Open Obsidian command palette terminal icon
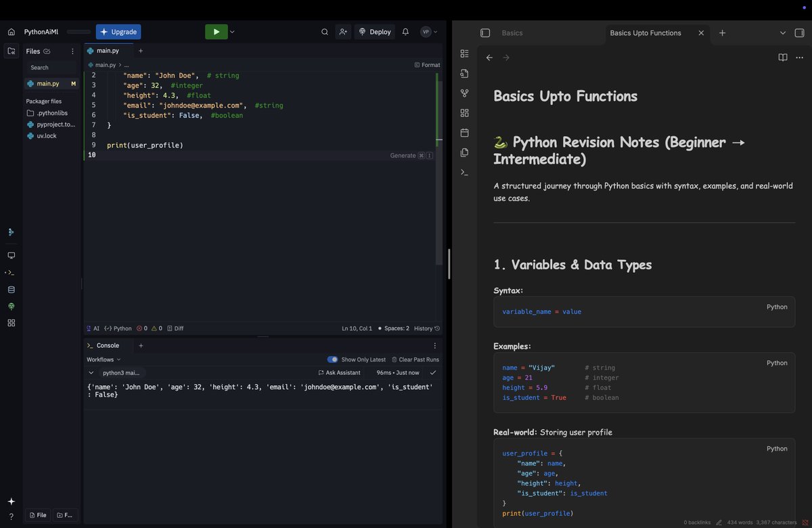 tap(464, 172)
